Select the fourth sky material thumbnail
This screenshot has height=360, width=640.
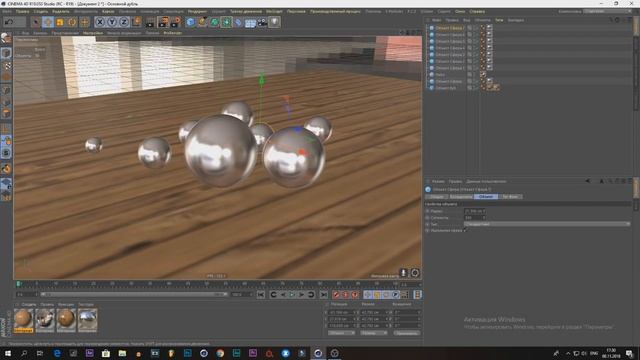point(88,320)
